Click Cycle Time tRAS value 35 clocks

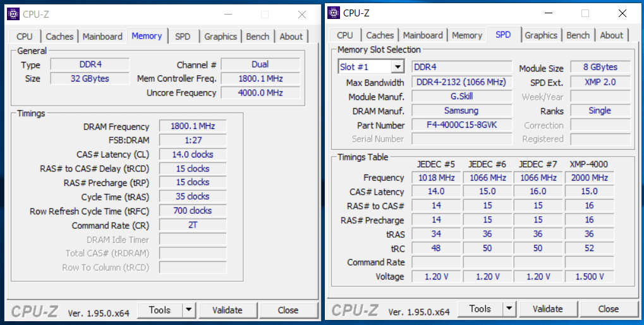click(193, 197)
